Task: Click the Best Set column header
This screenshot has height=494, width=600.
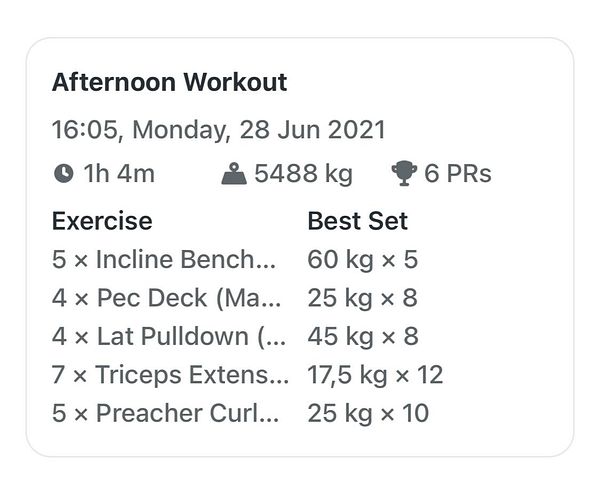Action: 357,221
